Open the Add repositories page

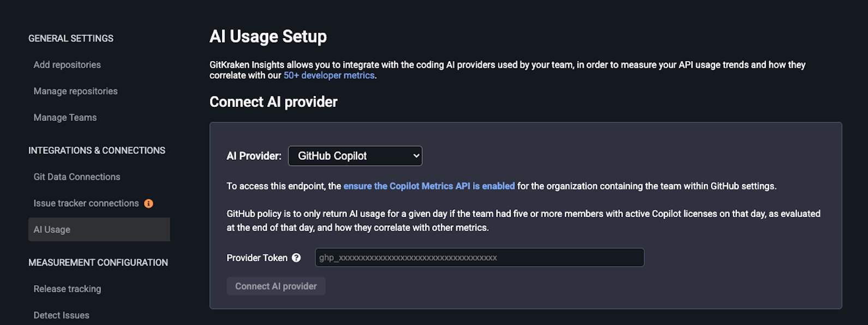pos(67,64)
